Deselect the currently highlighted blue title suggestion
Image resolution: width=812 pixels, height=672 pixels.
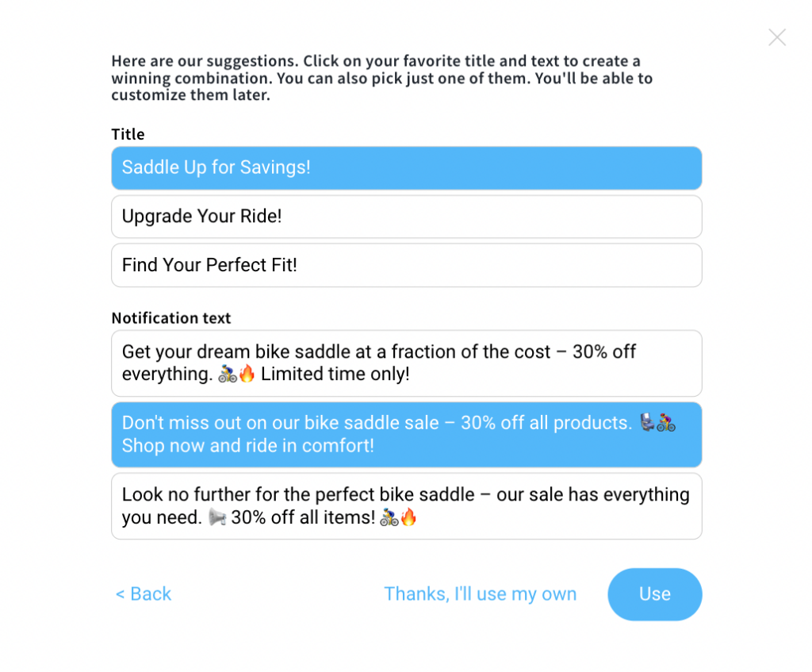[x=406, y=167]
